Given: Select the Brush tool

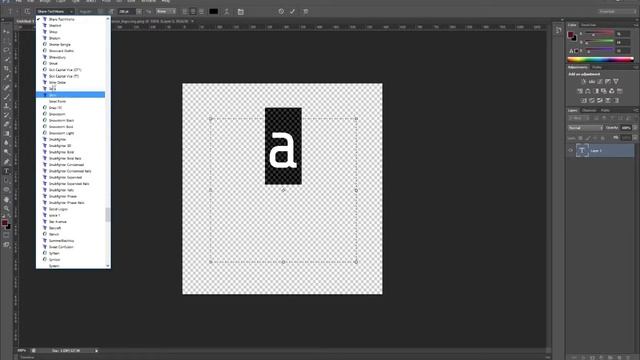Looking at the screenshot, I should (x=6, y=97).
